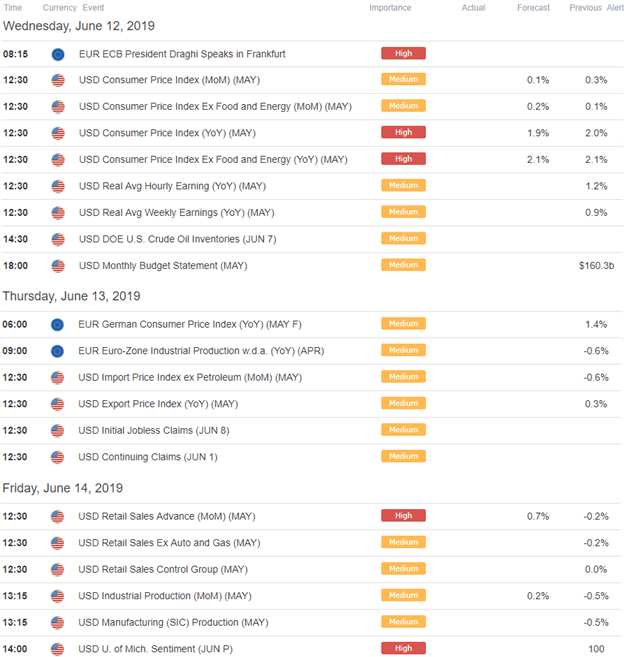Click the US flag icon for Consumer Price Index (MoM)
624x657 pixels.
pos(58,80)
